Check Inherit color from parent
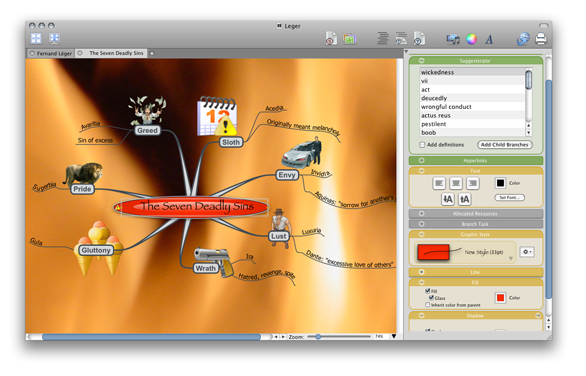Screen dimensions: 586x376 point(428,305)
